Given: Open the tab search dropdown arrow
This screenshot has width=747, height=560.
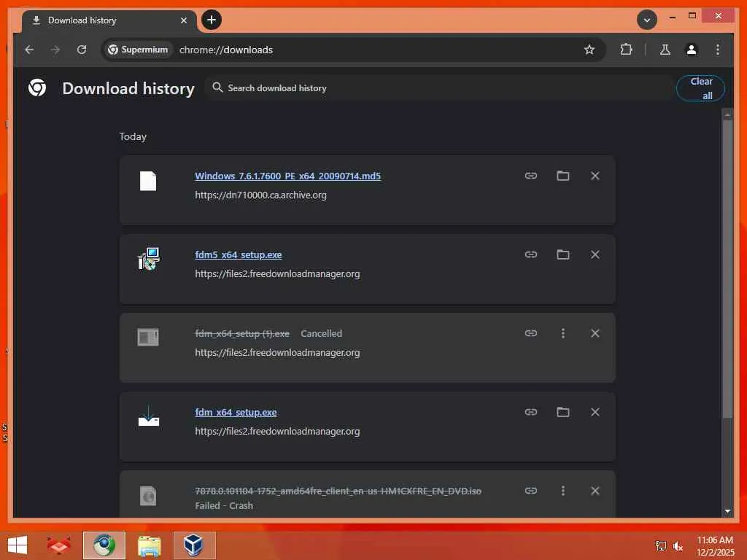Looking at the screenshot, I should click(646, 20).
